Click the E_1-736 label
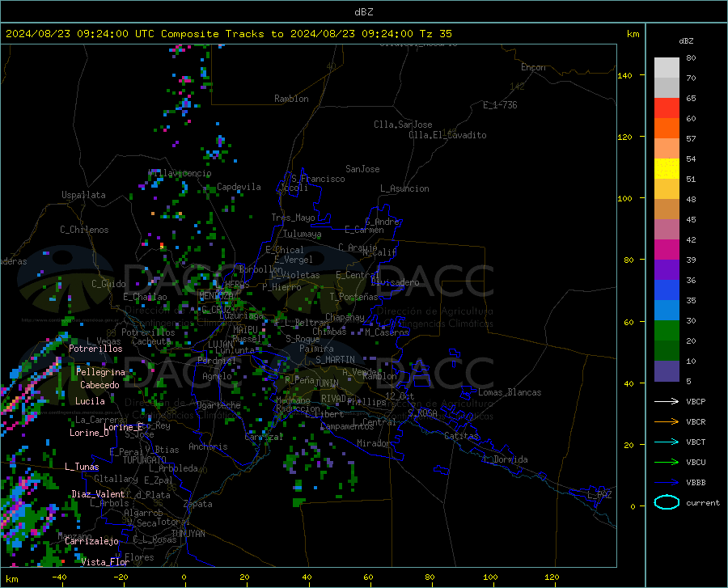Viewport: 728px width, 588px height. coord(500,105)
